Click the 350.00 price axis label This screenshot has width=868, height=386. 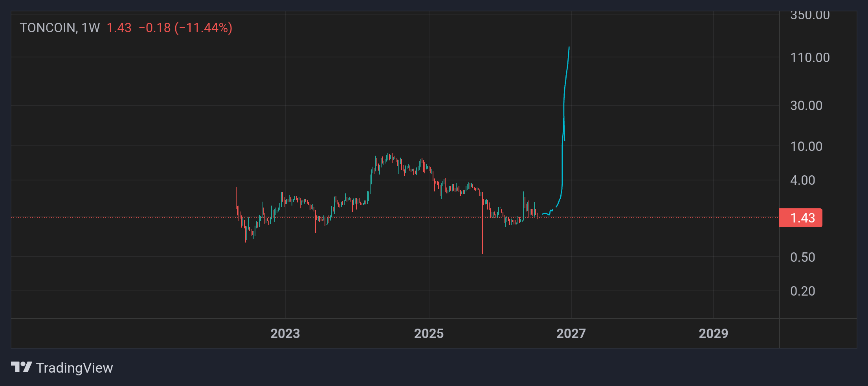pyautogui.click(x=810, y=15)
